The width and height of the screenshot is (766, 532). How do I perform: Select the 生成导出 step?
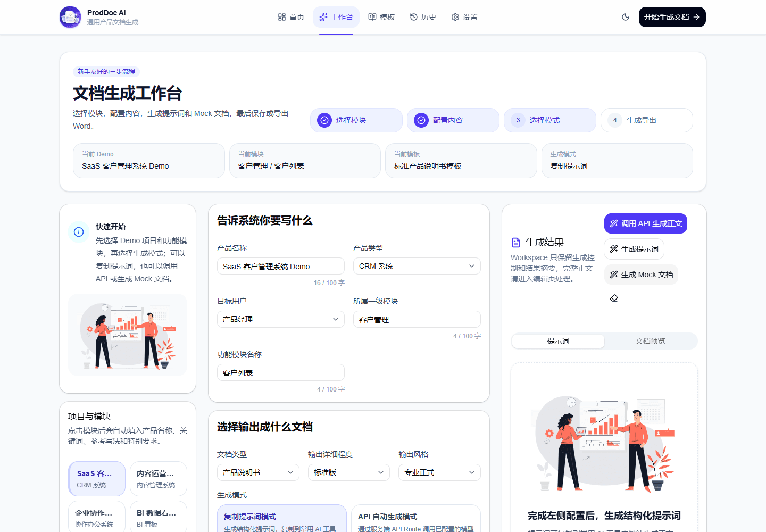click(647, 120)
